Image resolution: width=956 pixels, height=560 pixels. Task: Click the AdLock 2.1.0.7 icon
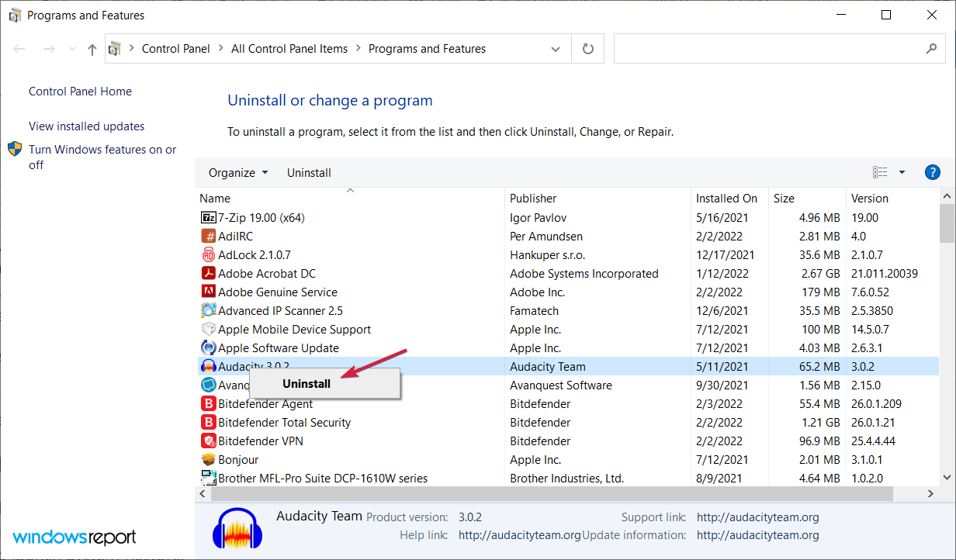point(208,255)
